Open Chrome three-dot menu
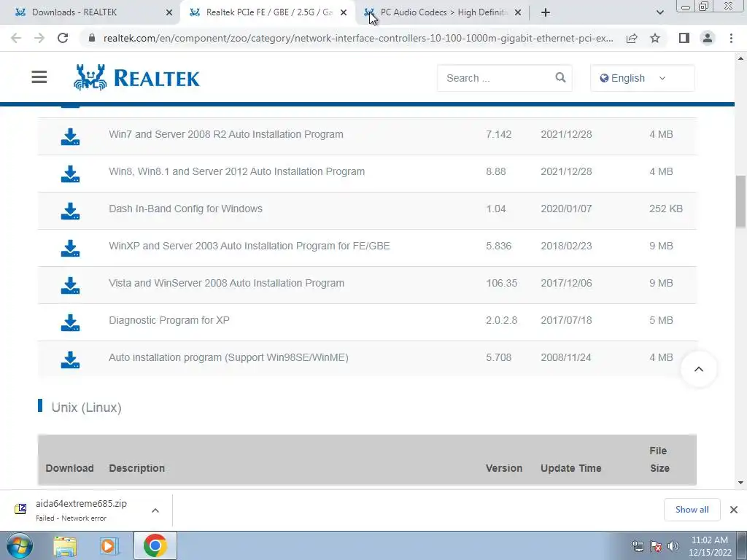The height and width of the screenshot is (560, 747). point(731,38)
